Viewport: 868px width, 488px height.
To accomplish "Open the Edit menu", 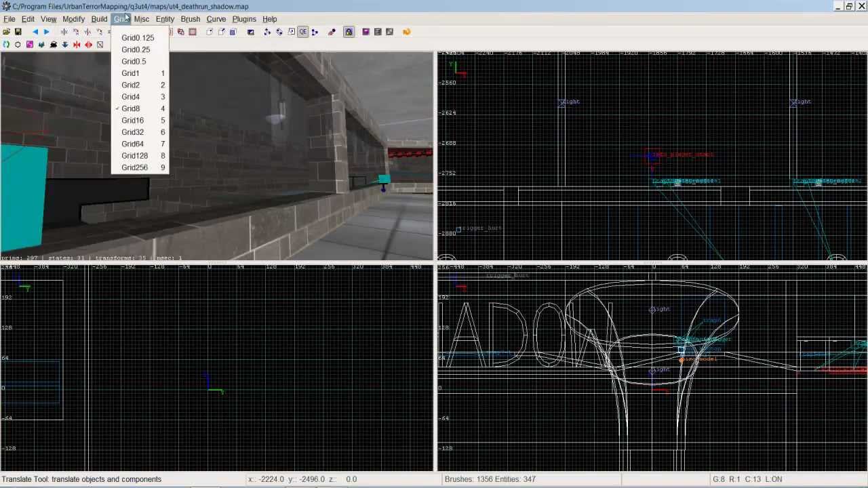I will pyautogui.click(x=28, y=19).
